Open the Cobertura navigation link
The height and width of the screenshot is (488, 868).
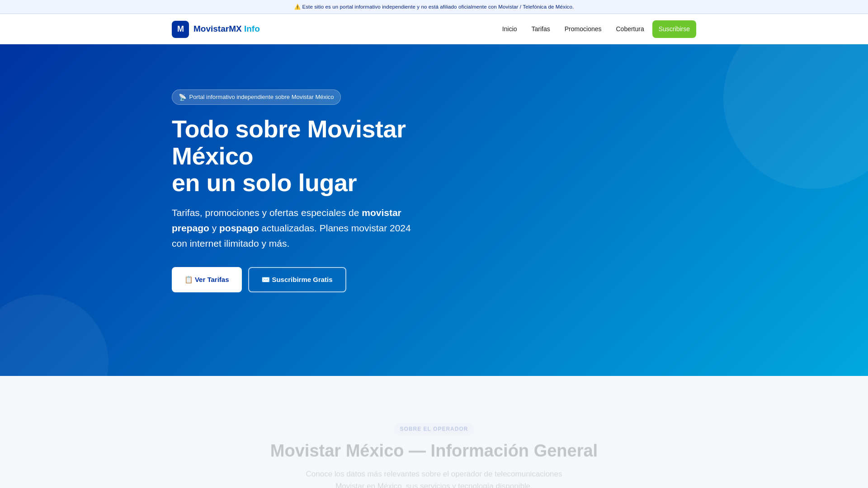pos(630,29)
